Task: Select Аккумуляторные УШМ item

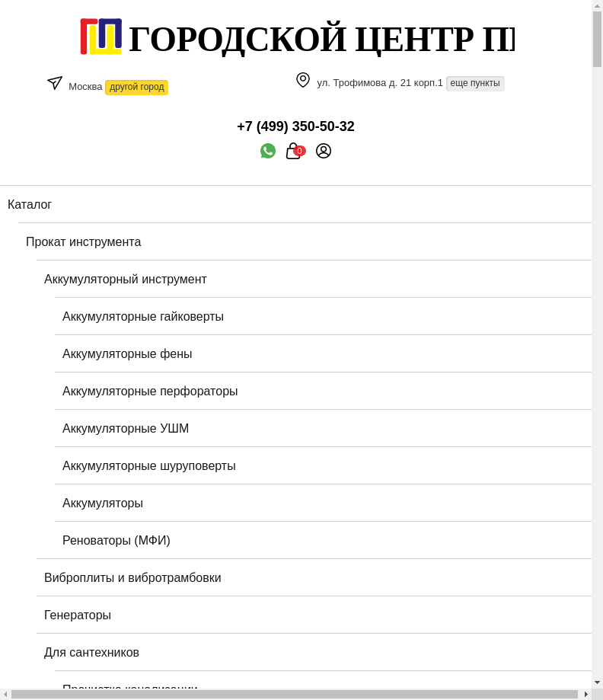Action: [x=126, y=428]
